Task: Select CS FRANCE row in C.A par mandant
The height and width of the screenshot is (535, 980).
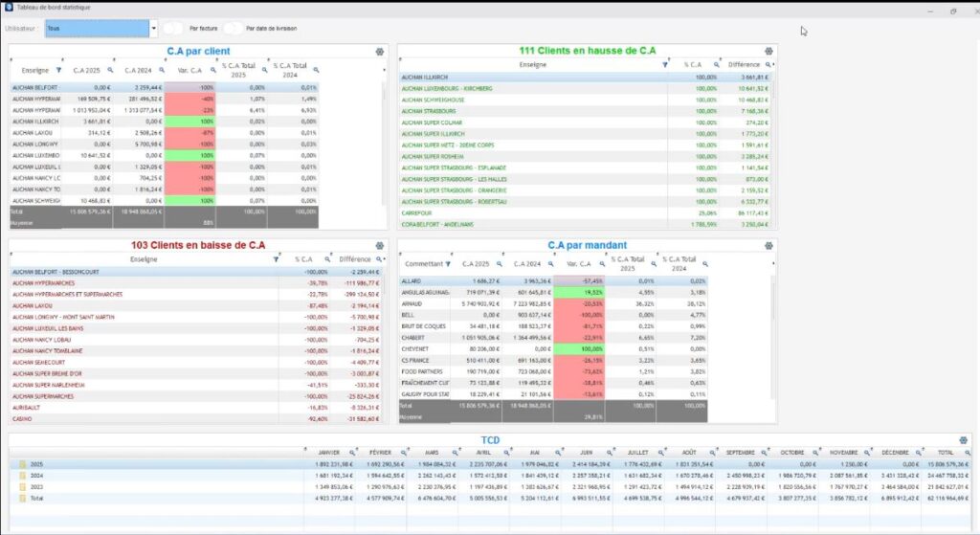Action: click(553, 360)
